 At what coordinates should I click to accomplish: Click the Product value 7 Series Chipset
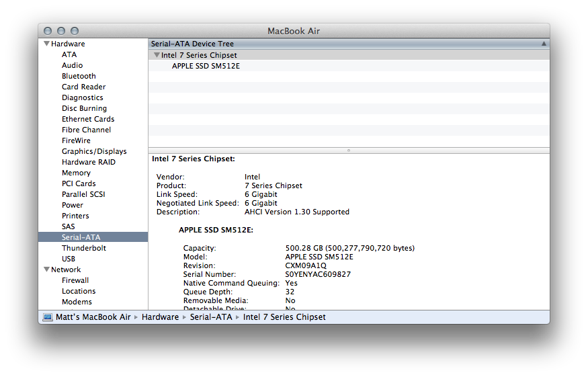273,185
